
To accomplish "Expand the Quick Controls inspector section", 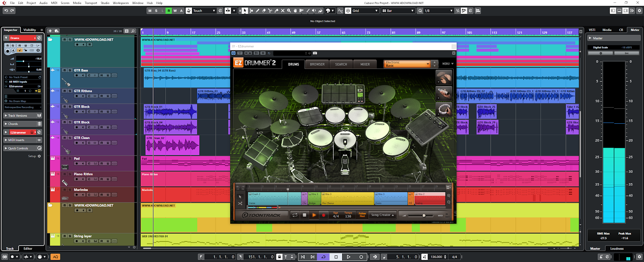I will point(23,148).
